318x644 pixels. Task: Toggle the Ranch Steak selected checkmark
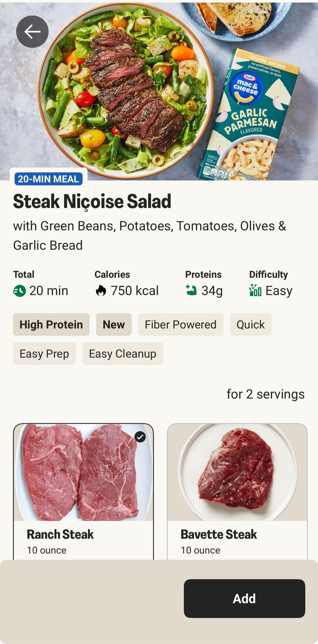coord(140,437)
